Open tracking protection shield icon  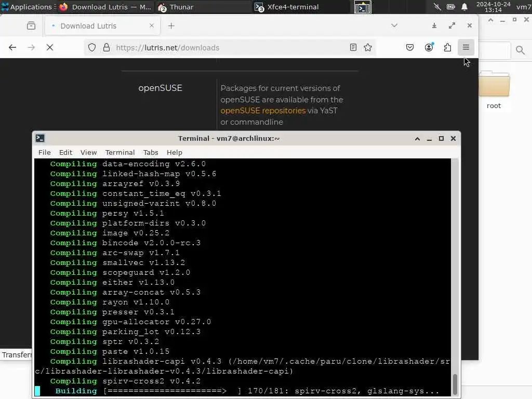tap(92, 47)
